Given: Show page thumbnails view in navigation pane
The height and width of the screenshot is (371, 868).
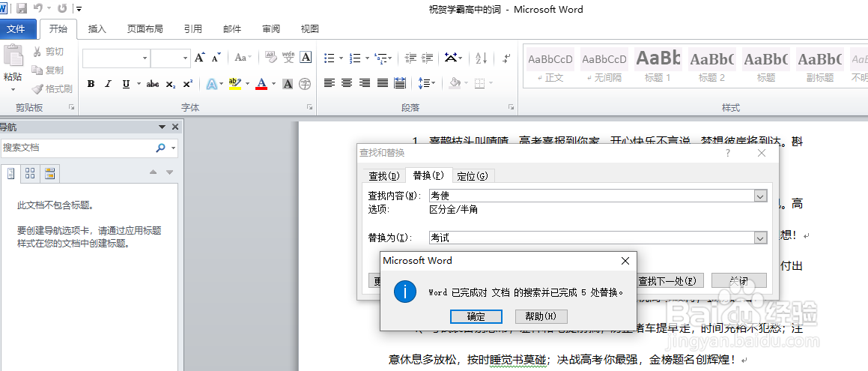Looking at the screenshot, I should (x=30, y=173).
